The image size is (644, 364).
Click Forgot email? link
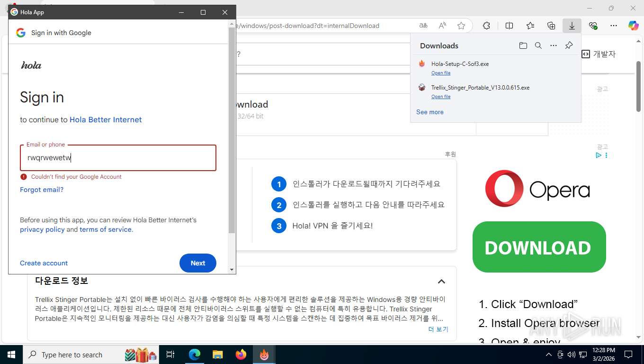(x=42, y=190)
